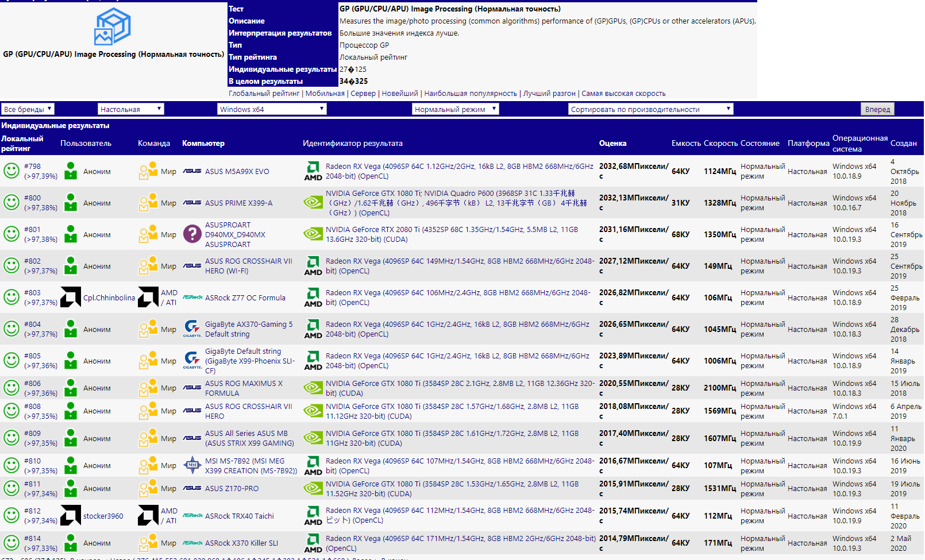Click the 'Вперед' button
The width and height of the screenshot is (925, 560).
[x=877, y=109]
